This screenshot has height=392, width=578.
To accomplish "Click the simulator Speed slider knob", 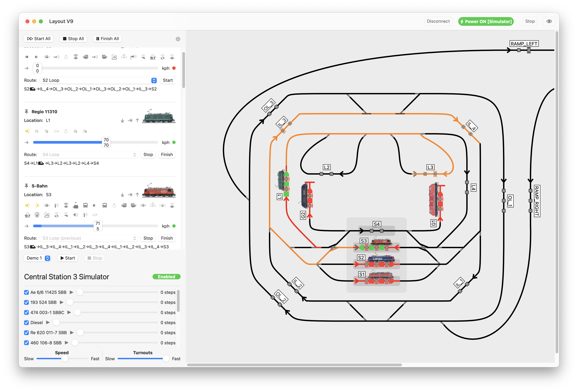I will point(64,359).
